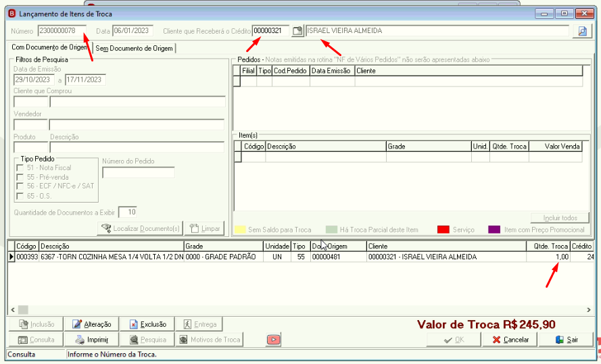The height and width of the screenshot is (364, 601).
Task: Toggle the 51 - Nota Fiscal checkbox
Action: (20, 167)
